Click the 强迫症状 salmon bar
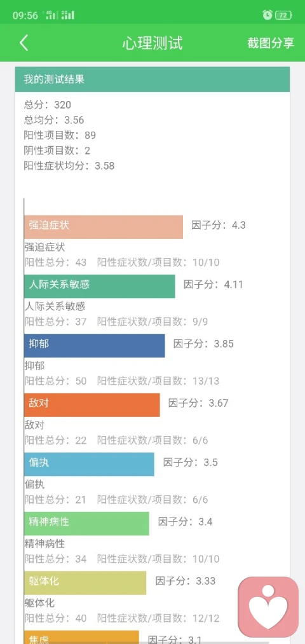This screenshot has height=644, width=305. click(x=103, y=227)
